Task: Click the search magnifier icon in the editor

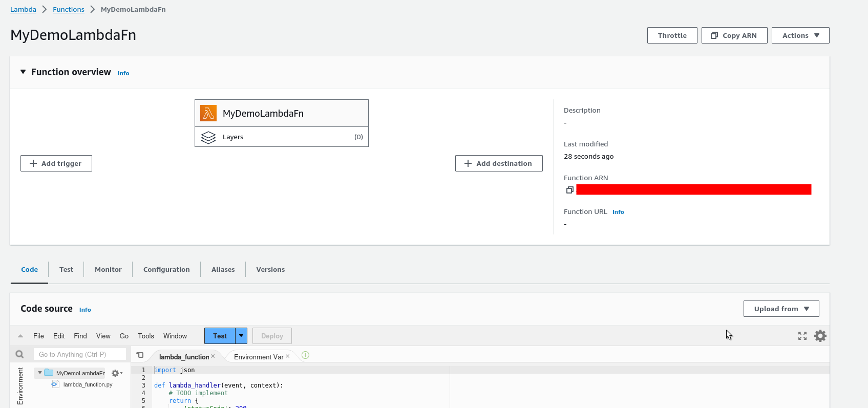Action: 19,354
